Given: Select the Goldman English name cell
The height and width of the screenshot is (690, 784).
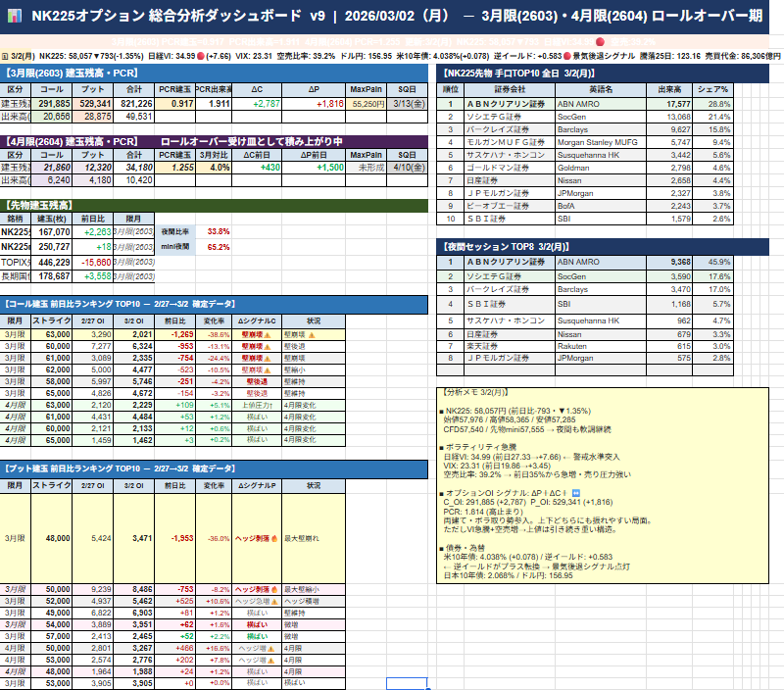Looking at the screenshot, I should click(601, 168).
